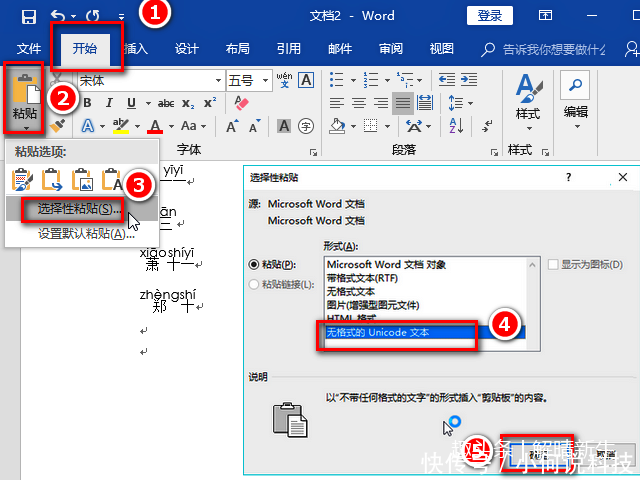Image resolution: width=640 pixels, height=480 pixels.
Task: Decrease paragraph indent
Action: 447,80
